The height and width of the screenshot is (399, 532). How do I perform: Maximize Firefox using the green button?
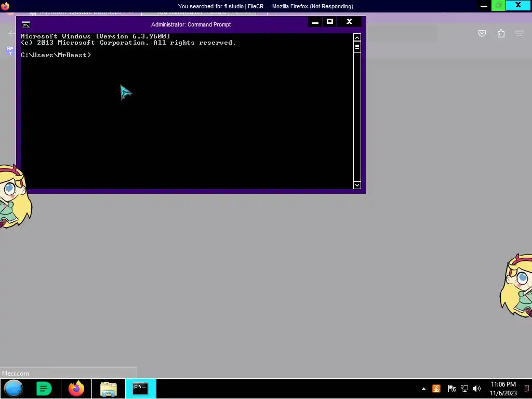tap(498, 6)
